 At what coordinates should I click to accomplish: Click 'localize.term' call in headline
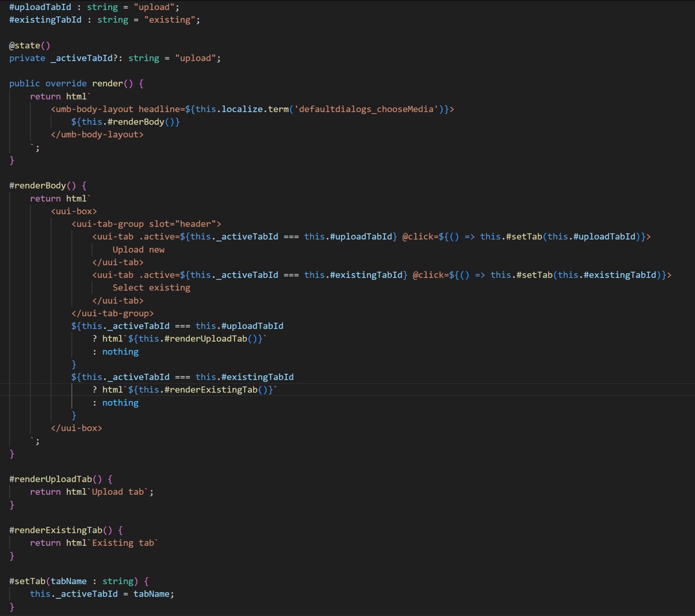(255, 109)
